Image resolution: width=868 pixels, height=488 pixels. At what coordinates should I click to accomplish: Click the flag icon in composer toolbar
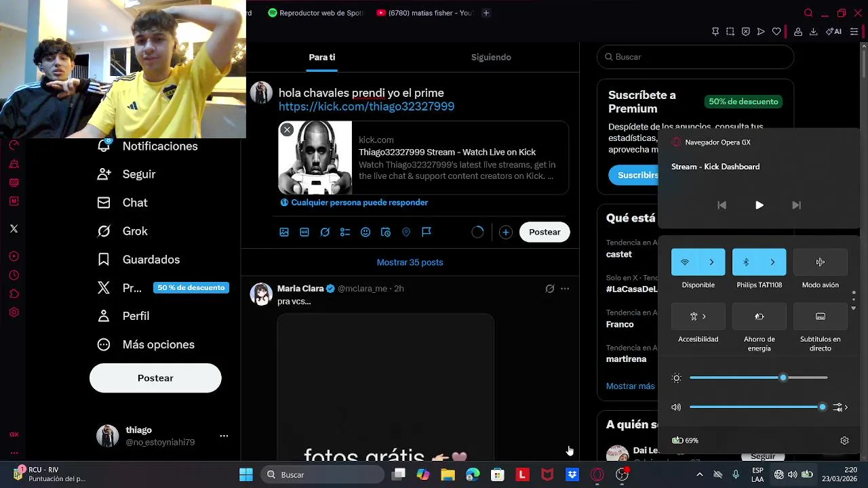click(x=427, y=232)
